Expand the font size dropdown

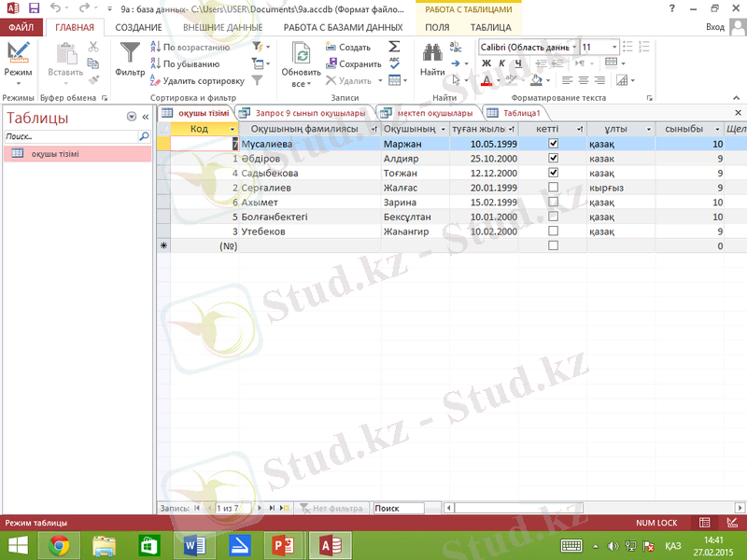click(614, 47)
